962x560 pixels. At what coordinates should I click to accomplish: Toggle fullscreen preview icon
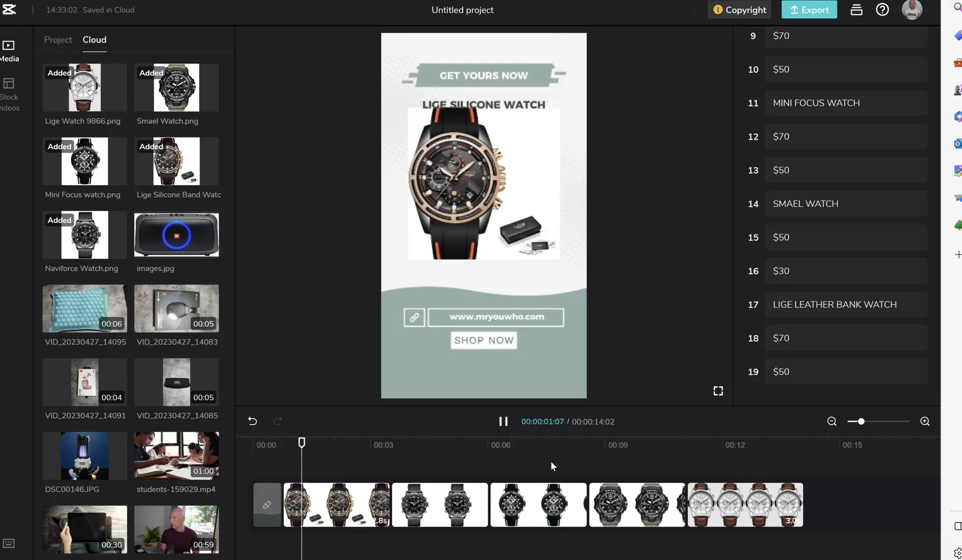(x=718, y=391)
